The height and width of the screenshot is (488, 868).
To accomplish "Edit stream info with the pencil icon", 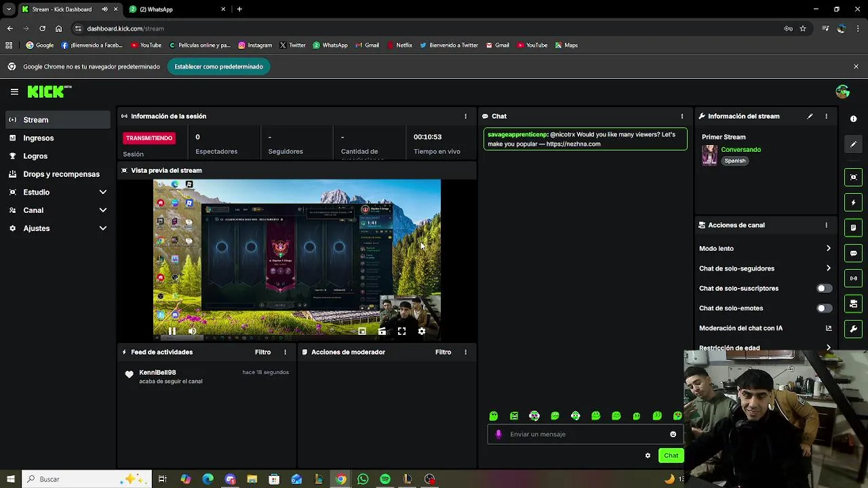I will 810,116.
